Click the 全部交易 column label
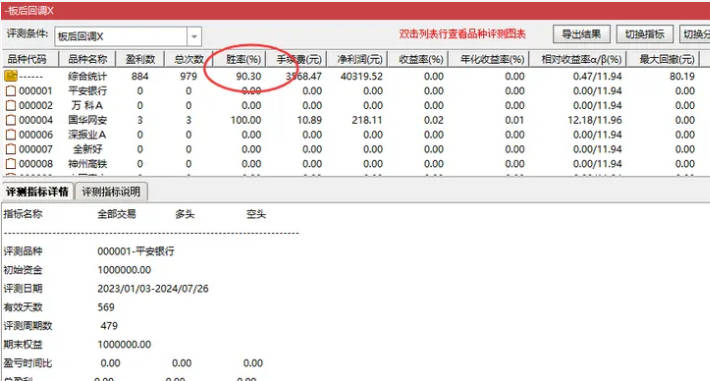 click(x=117, y=214)
